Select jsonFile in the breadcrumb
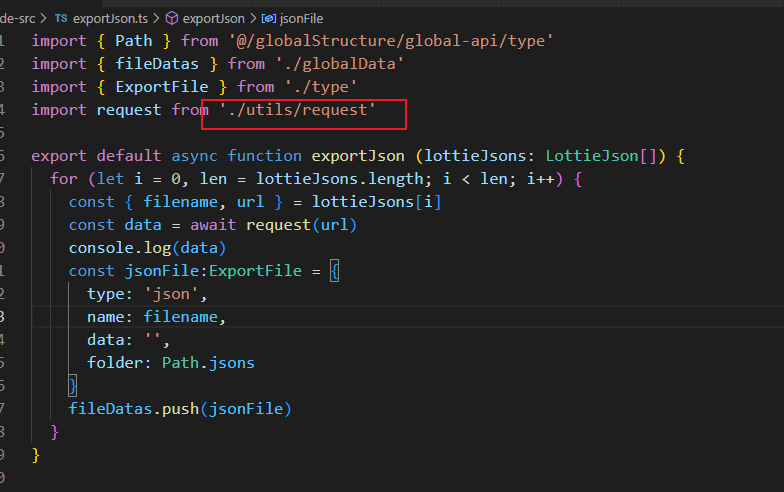Viewport: 784px width, 492px height. pyautogui.click(x=302, y=19)
